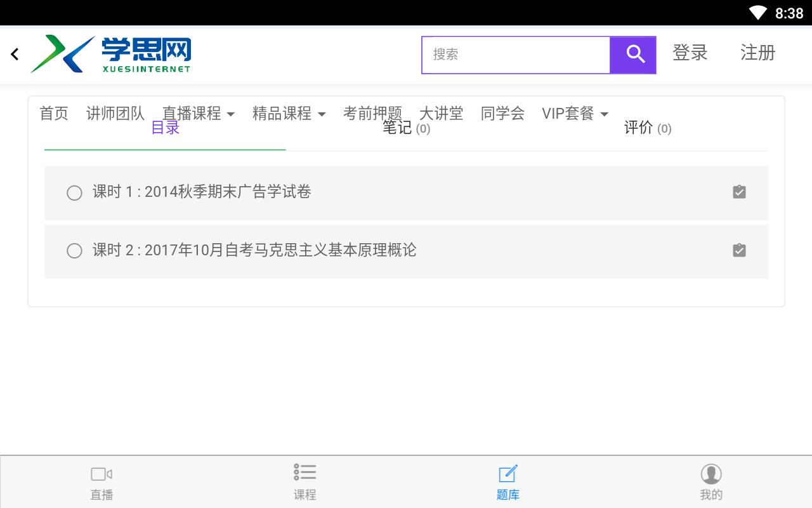Select radio button for 课时 1

[74, 193]
